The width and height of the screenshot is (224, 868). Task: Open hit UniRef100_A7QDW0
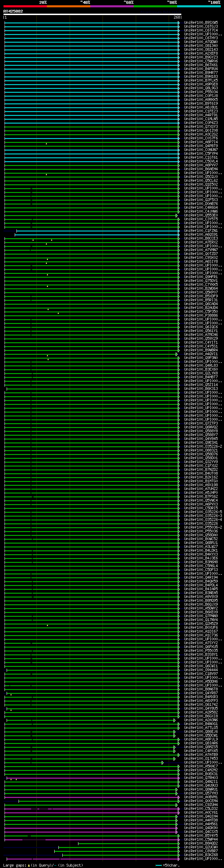pos(201,42)
